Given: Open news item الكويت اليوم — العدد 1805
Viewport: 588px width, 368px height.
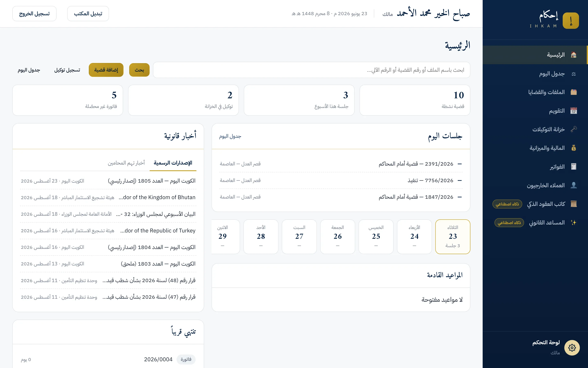Looking at the screenshot, I should tap(108, 181).
